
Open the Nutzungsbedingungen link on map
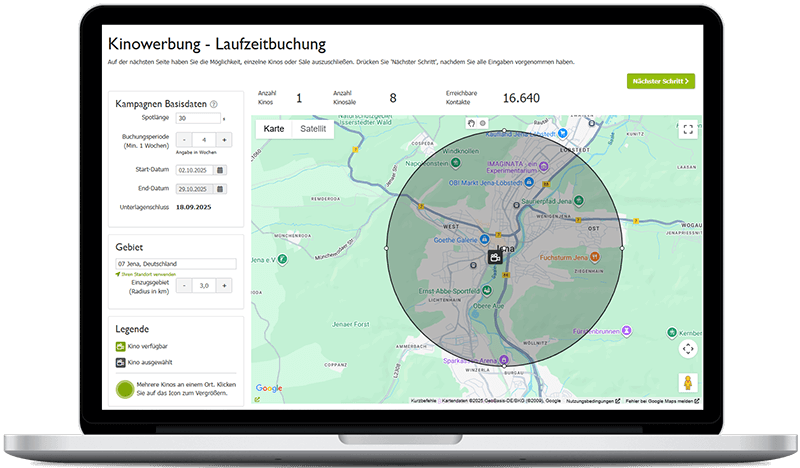pyautogui.click(x=593, y=401)
